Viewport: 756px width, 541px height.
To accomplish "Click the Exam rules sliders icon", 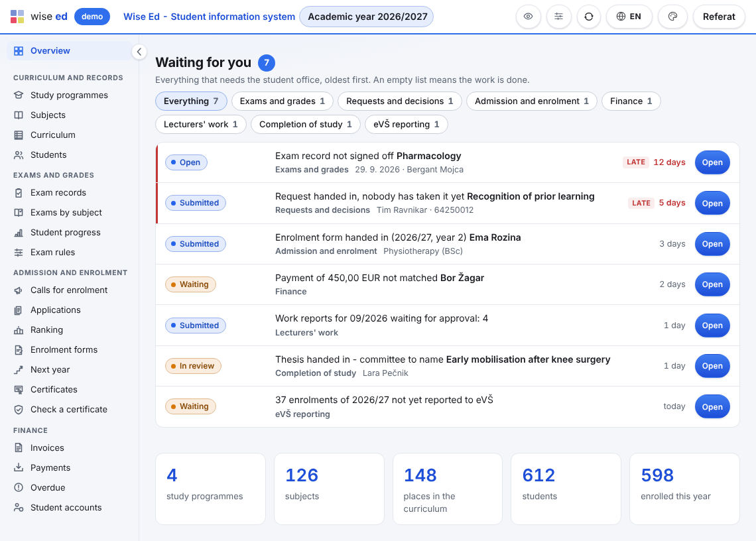I will tap(19, 252).
